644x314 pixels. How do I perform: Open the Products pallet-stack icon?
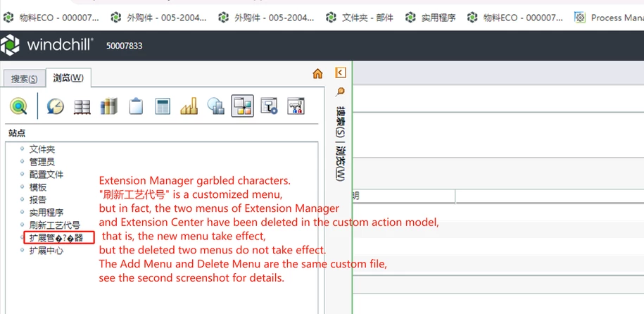click(x=82, y=107)
